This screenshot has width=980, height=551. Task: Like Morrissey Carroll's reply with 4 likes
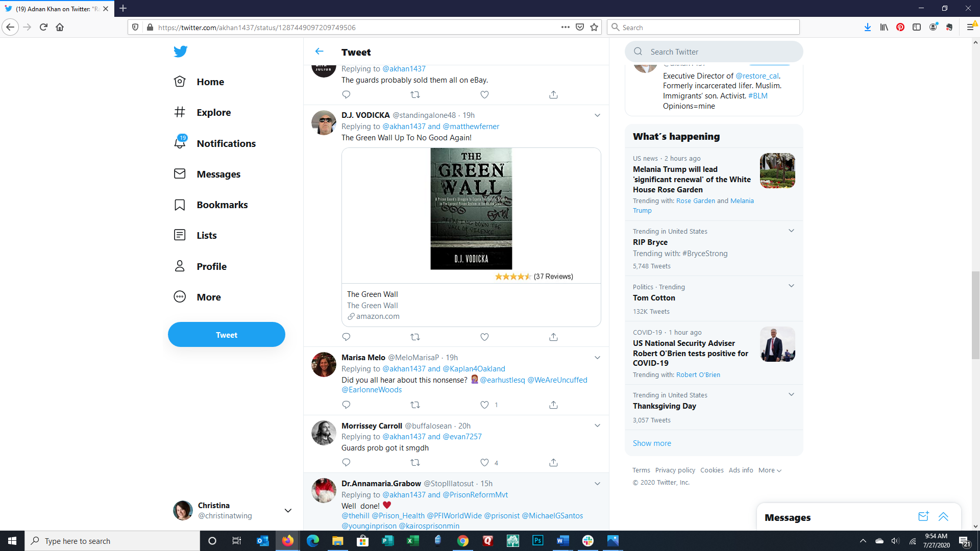tap(484, 462)
